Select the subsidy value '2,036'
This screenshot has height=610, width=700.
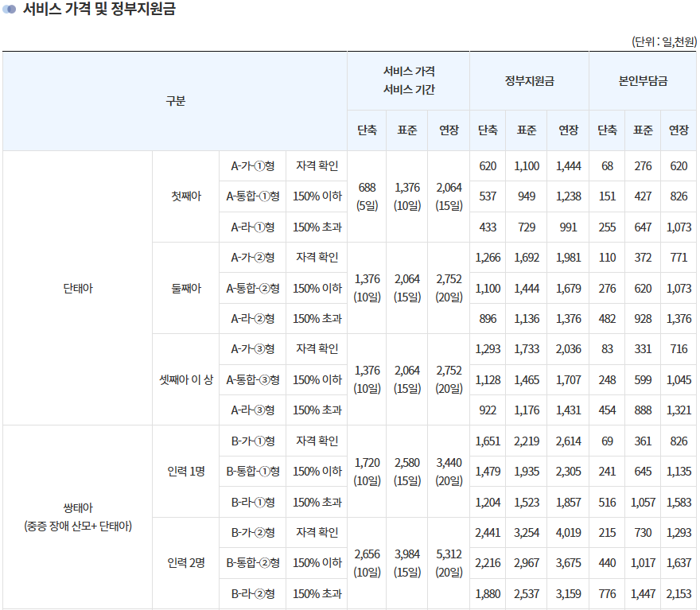pos(568,349)
